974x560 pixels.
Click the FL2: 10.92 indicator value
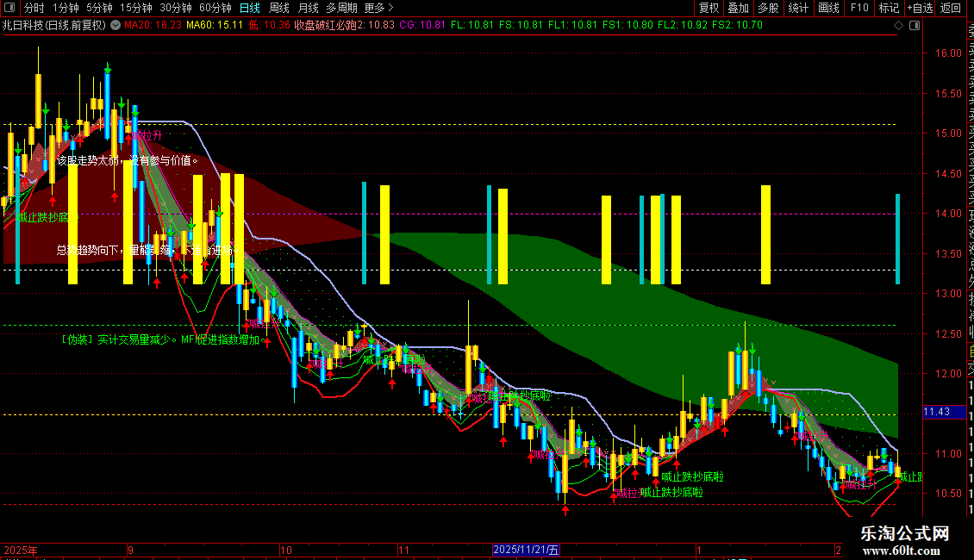[x=682, y=26]
